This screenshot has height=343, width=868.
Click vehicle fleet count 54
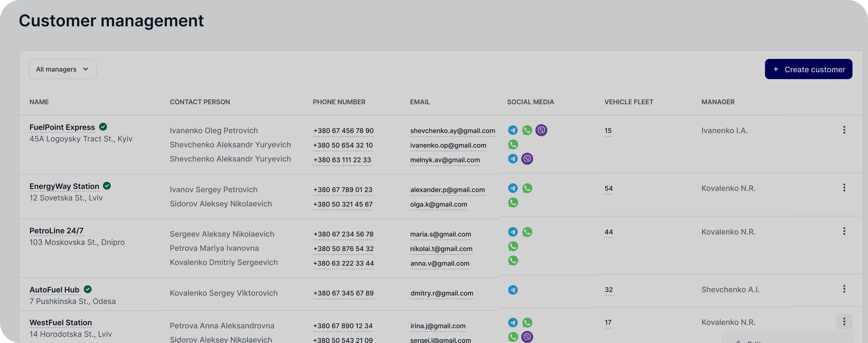(608, 188)
